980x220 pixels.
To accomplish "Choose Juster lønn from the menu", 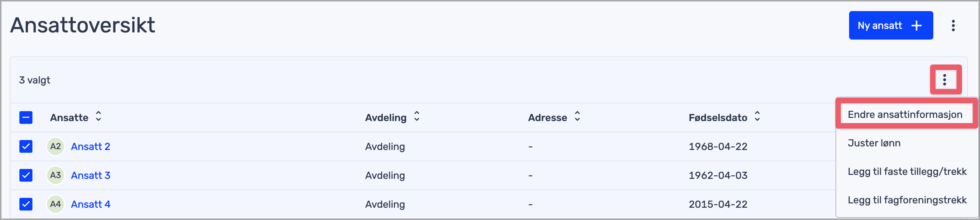I will (x=874, y=143).
